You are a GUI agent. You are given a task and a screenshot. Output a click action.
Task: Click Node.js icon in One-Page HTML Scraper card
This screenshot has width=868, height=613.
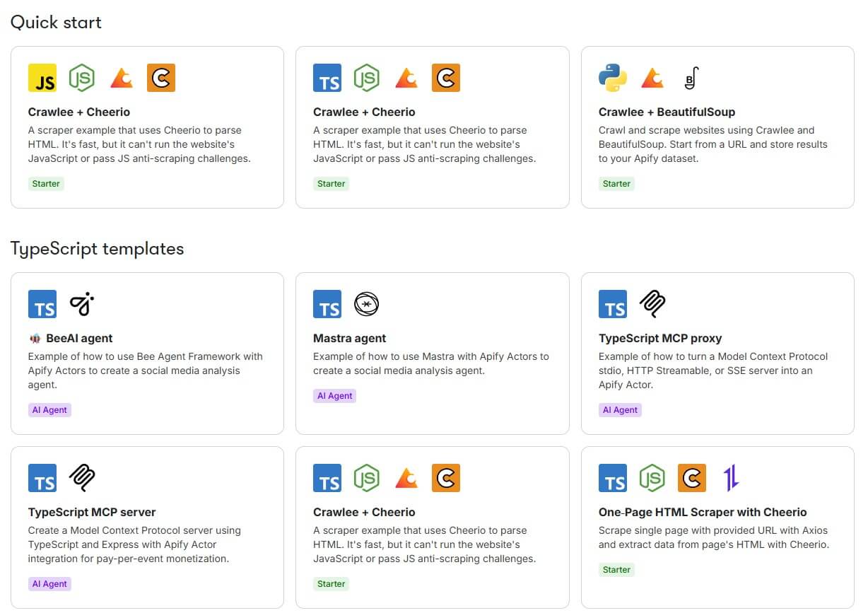(652, 478)
